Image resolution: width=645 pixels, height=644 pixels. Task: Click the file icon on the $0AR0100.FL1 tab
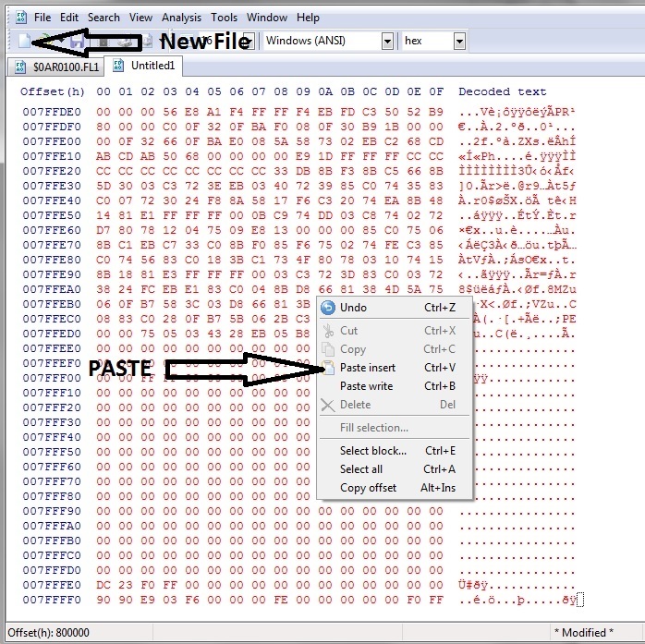coord(20,67)
